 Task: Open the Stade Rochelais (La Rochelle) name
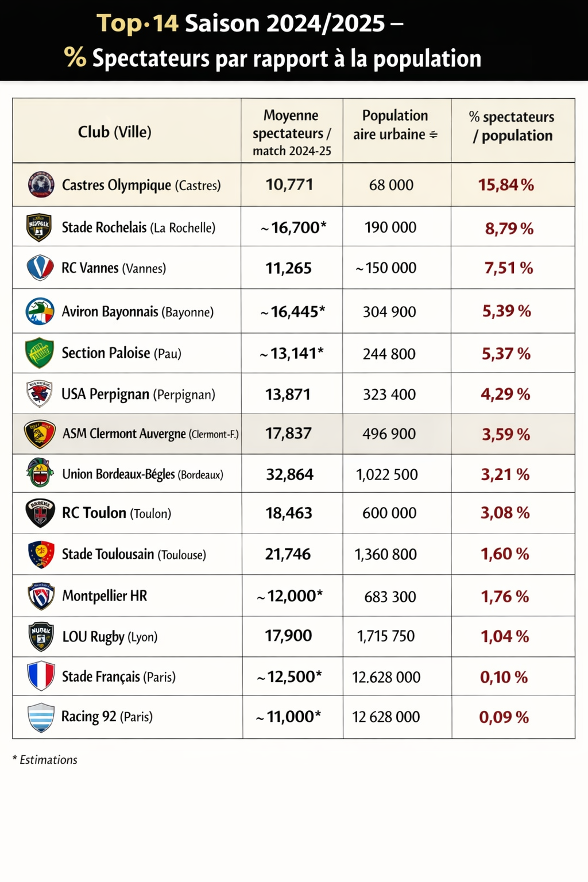click(138, 227)
